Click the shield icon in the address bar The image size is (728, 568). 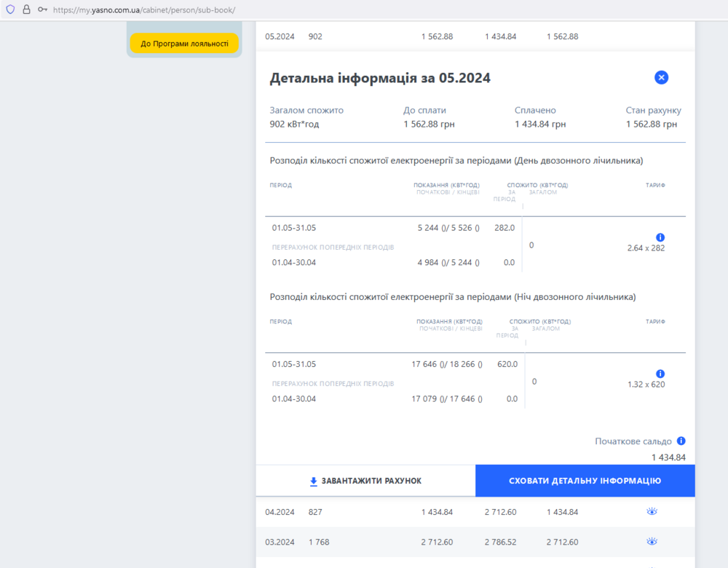coord(10,9)
